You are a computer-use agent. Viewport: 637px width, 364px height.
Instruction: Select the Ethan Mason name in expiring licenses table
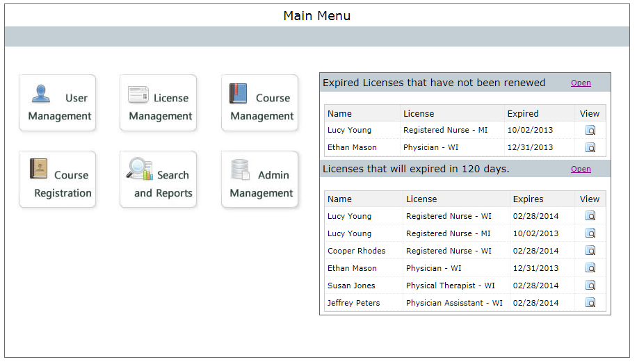coord(352,268)
